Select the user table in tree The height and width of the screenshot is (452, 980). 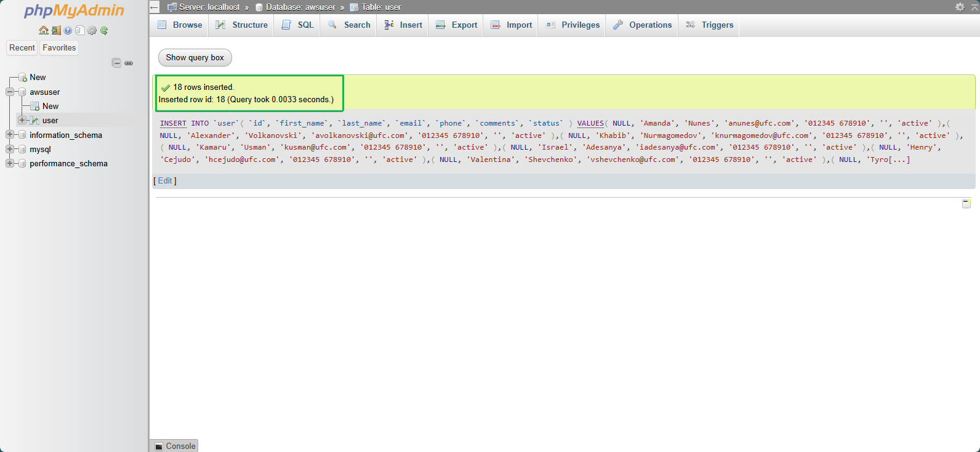pyautogui.click(x=50, y=121)
